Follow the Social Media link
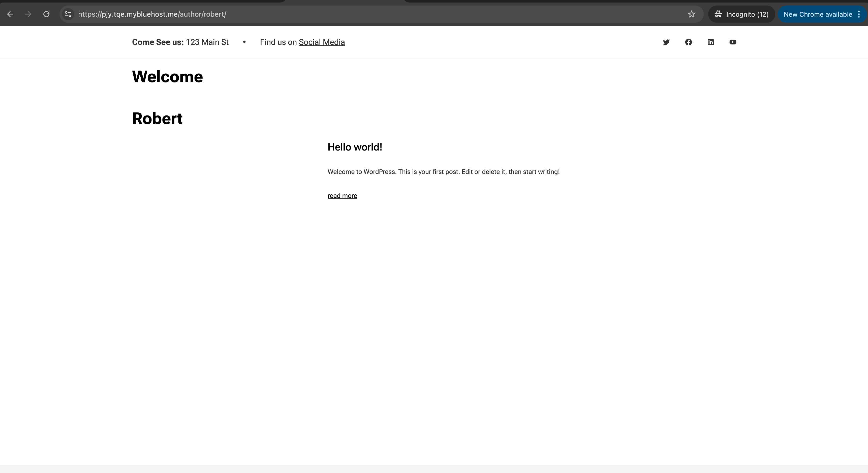 tap(321, 42)
